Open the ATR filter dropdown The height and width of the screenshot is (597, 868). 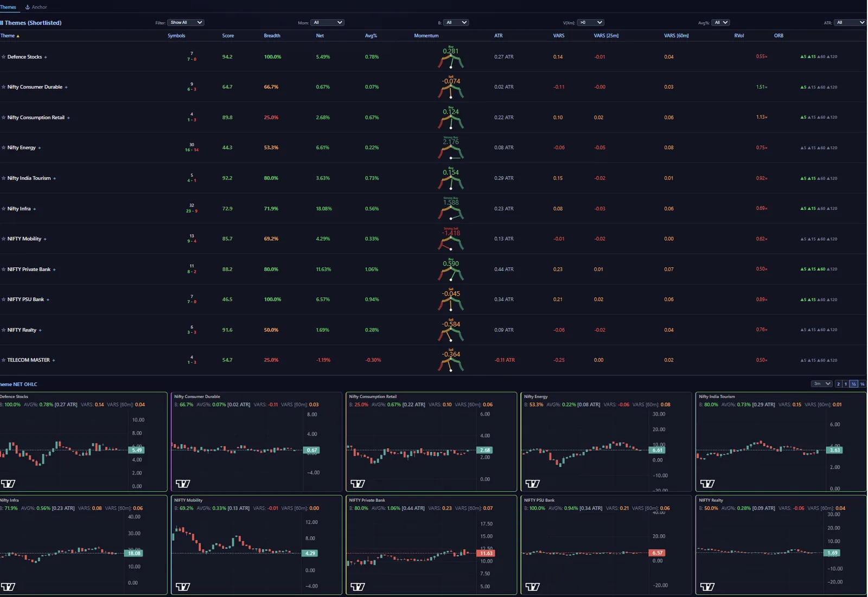click(x=850, y=23)
